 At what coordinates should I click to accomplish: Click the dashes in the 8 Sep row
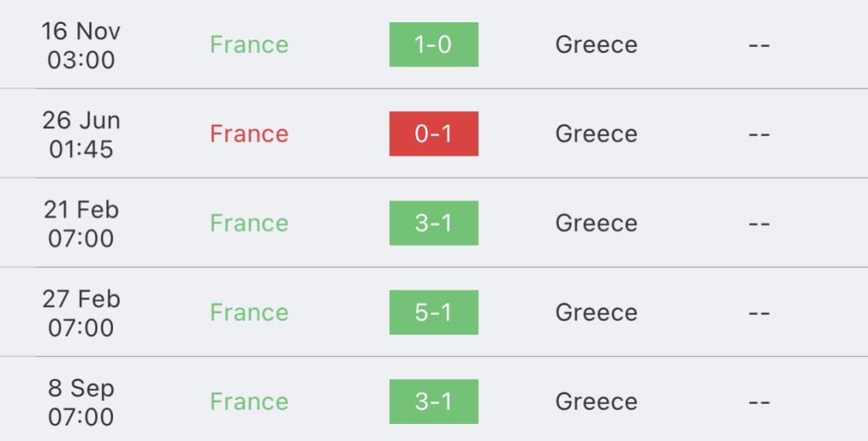click(x=759, y=402)
